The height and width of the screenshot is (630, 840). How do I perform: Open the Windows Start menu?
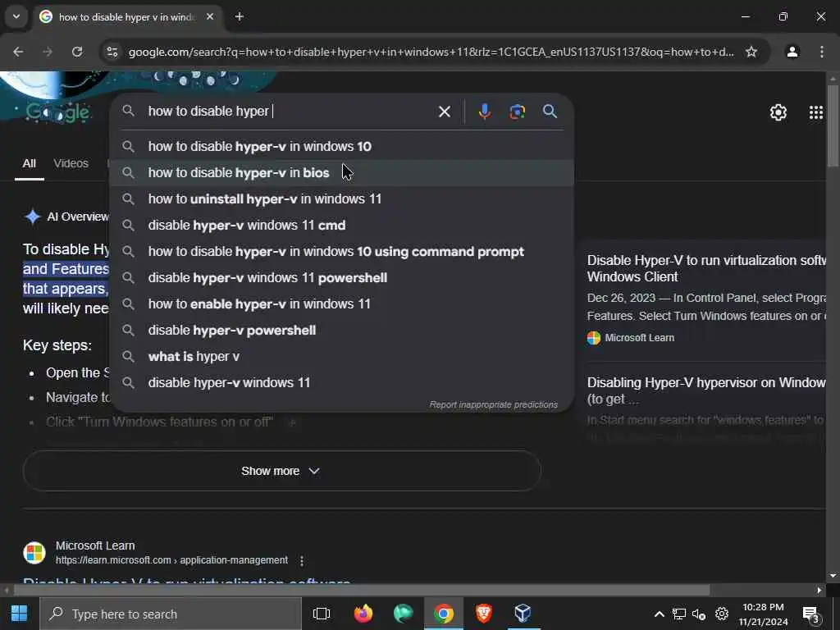(x=20, y=614)
